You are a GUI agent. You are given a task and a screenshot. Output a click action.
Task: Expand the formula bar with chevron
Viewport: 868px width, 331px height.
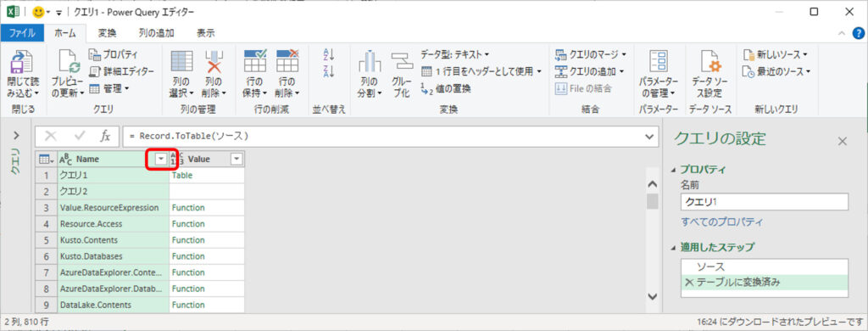pyautogui.click(x=650, y=136)
